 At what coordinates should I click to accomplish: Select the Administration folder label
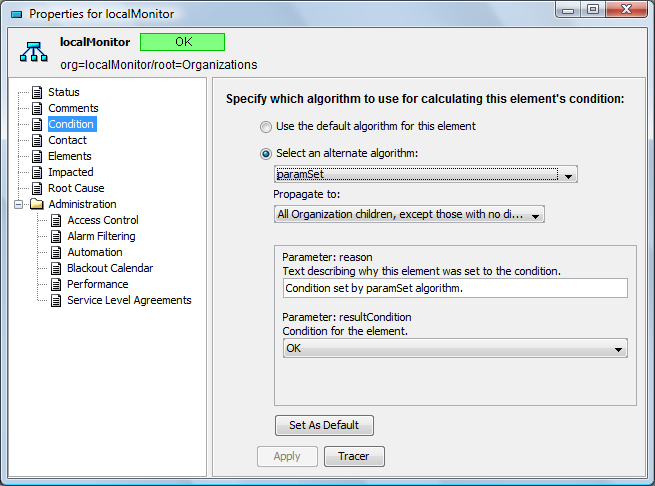click(82, 204)
